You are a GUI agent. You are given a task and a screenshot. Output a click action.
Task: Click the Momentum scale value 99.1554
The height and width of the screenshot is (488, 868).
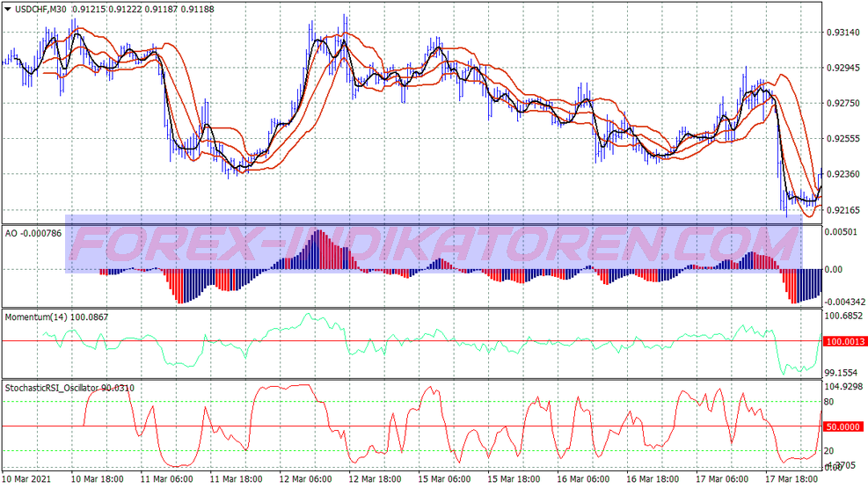[x=841, y=372]
